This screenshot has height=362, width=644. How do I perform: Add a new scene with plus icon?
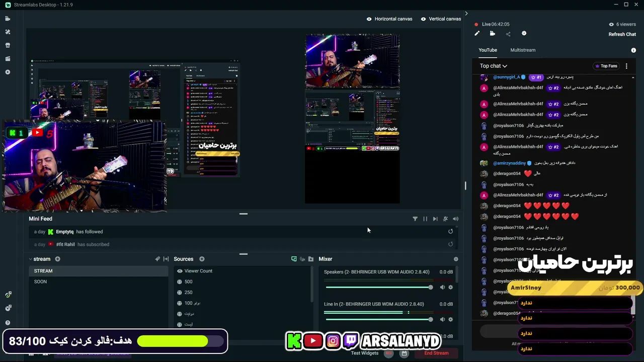point(57,259)
